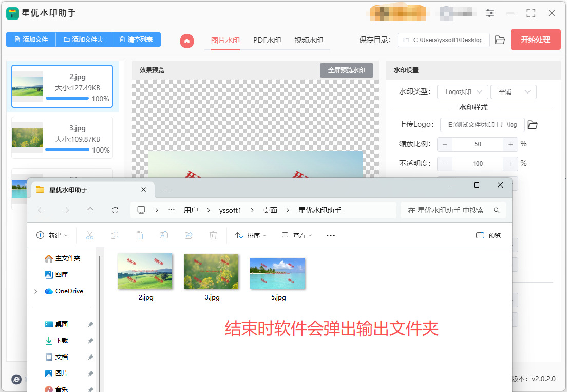Click the upload Logo folder icon

pyautogui.click(x=533, y=125)
